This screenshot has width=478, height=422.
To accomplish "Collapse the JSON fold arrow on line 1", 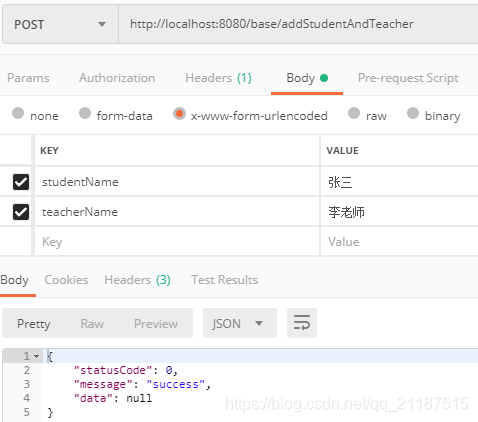I will (37, 356).
